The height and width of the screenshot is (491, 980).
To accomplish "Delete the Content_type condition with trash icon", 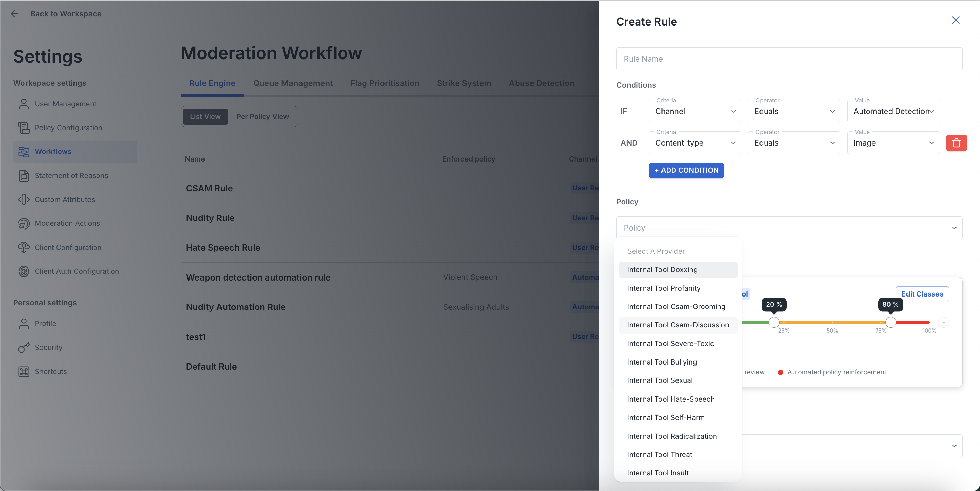I will (x=956, y=143).
